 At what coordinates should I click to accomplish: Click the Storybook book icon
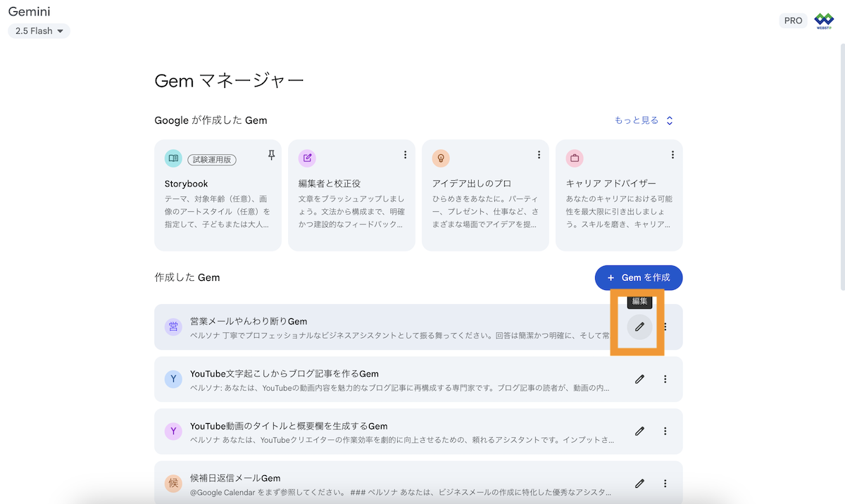click(x=173, y=158)
